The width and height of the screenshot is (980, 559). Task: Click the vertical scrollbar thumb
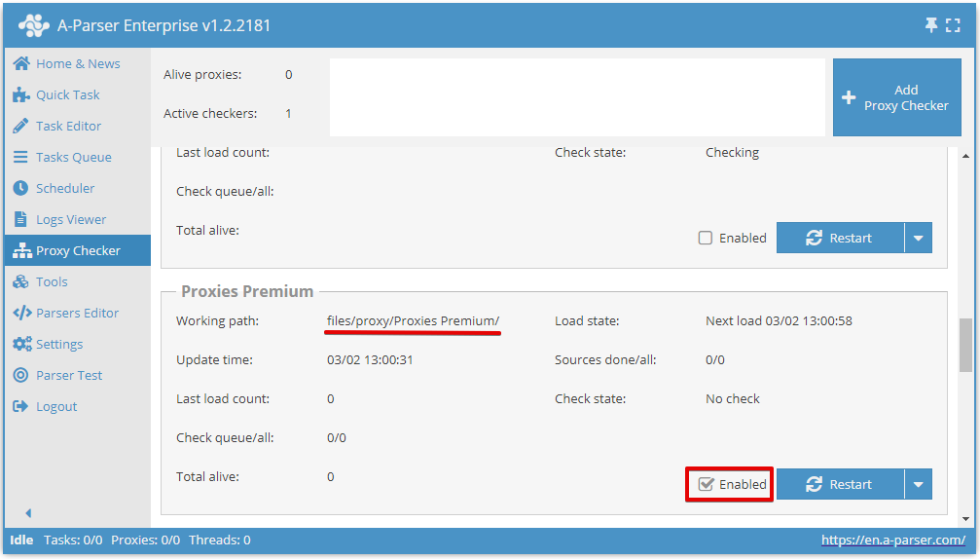point(965,345)
